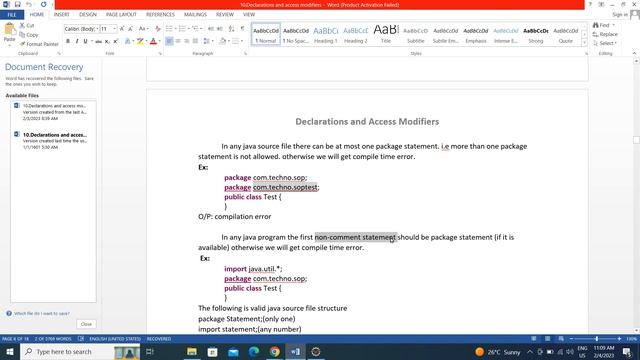Apply strikethrough formatting
The image size is (640, 360).
coord(98,41)
